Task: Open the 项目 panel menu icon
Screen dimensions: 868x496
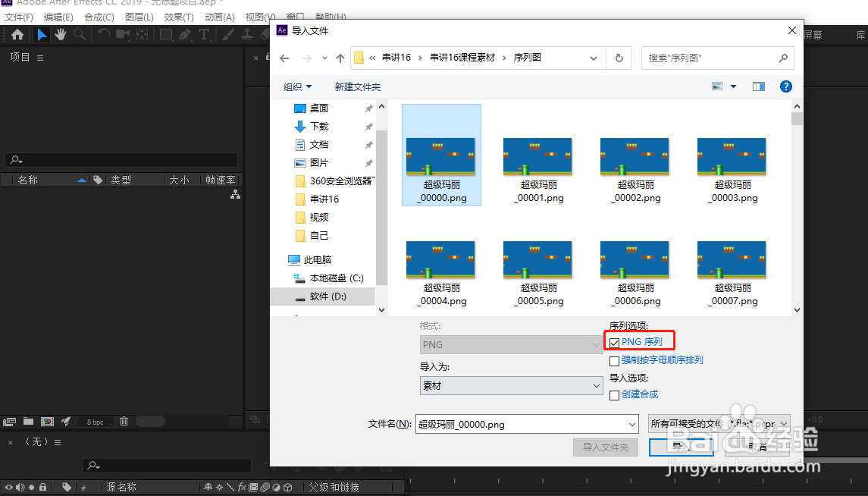Action: click(40, 58)
